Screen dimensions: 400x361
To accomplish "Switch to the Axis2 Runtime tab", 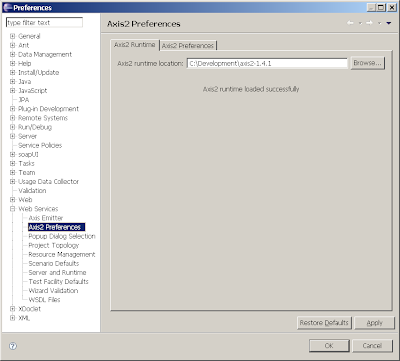I will coord(135,45).
